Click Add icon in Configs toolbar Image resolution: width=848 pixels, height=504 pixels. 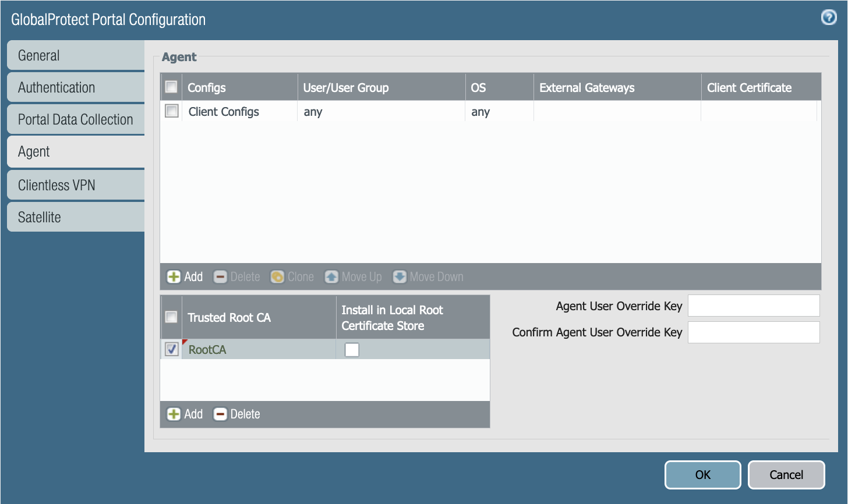click(x=174, y=277)
